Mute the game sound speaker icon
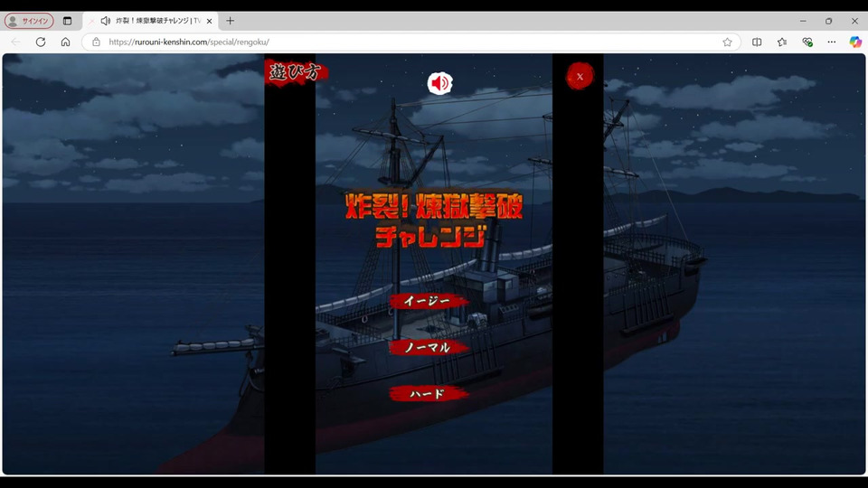The width and height of the screenshot is (868, 488). 440,83
